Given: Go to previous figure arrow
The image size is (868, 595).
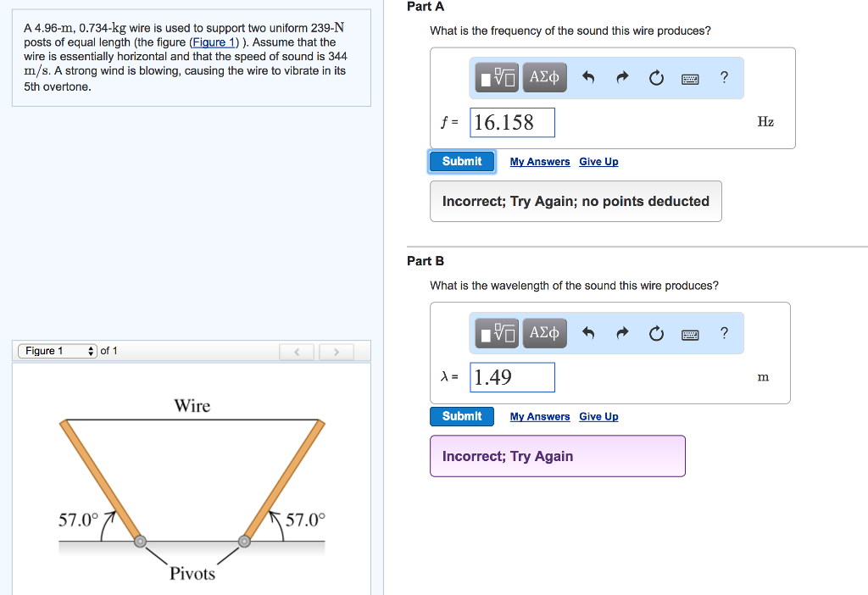Looking at the screenshot, I should tap(297, 352).
